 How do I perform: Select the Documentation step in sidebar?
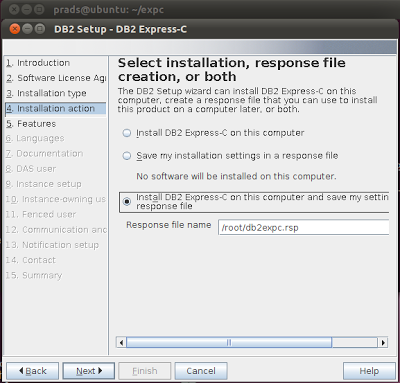(44, 154)
